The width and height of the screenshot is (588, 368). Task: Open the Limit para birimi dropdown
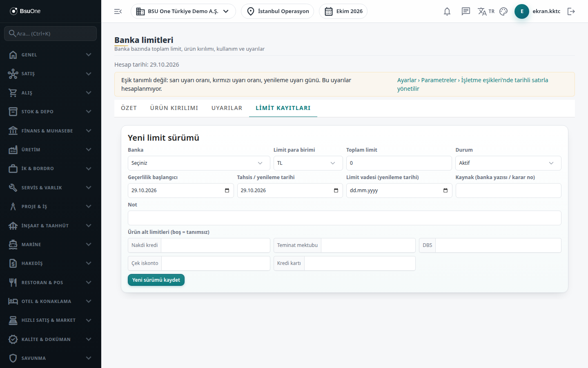pyautogui.click(x=308, y=163)
